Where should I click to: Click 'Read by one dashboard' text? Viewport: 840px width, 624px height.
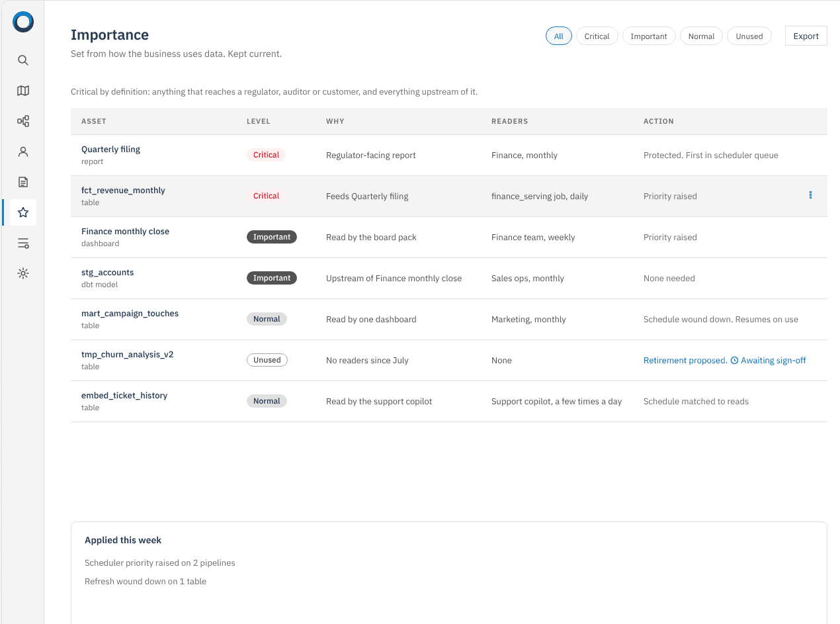point(371,320)
